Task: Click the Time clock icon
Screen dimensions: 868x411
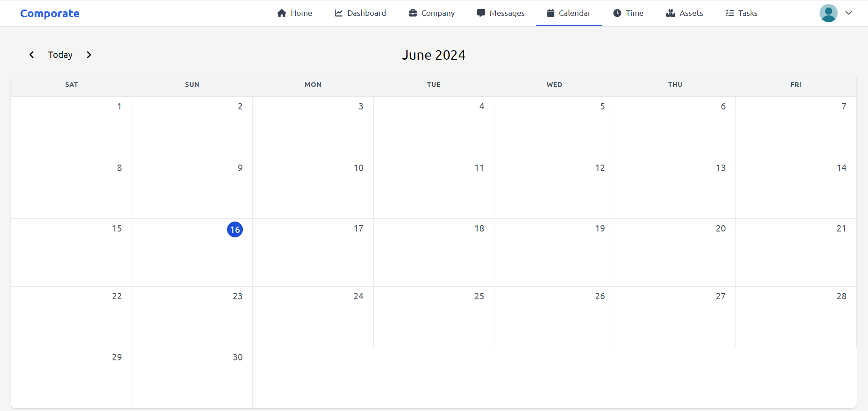Action: tap(617, 13)
